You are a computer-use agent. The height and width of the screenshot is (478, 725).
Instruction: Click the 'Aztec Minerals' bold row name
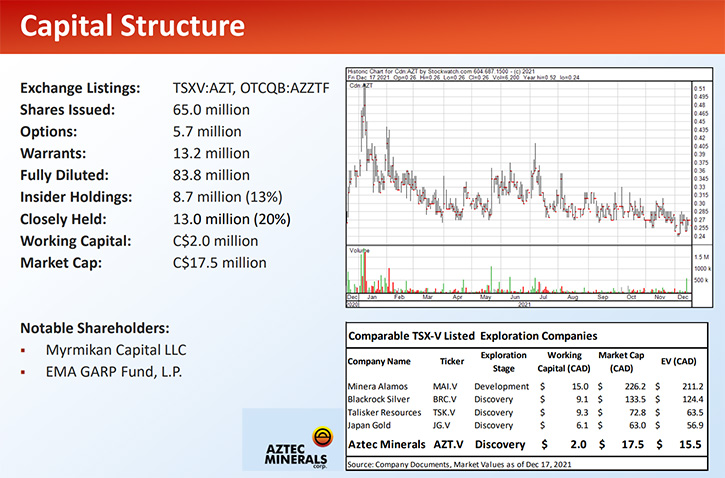click(387, 445)
